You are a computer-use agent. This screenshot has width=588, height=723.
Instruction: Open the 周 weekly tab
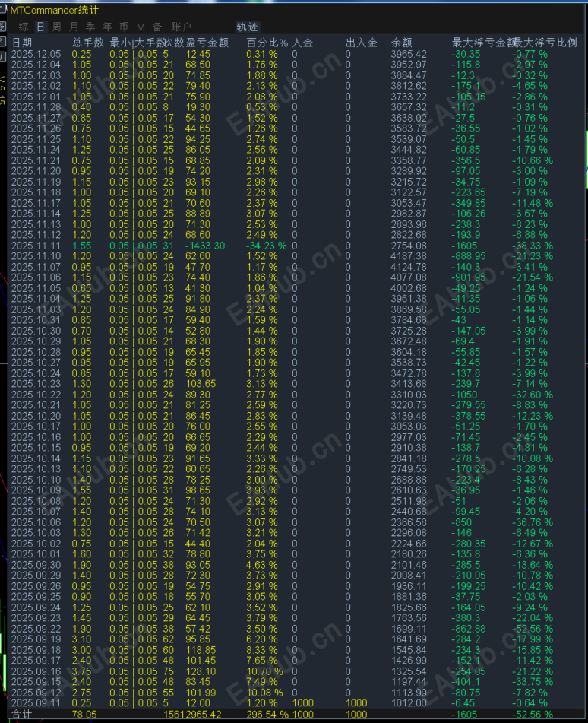pos(57,27)
